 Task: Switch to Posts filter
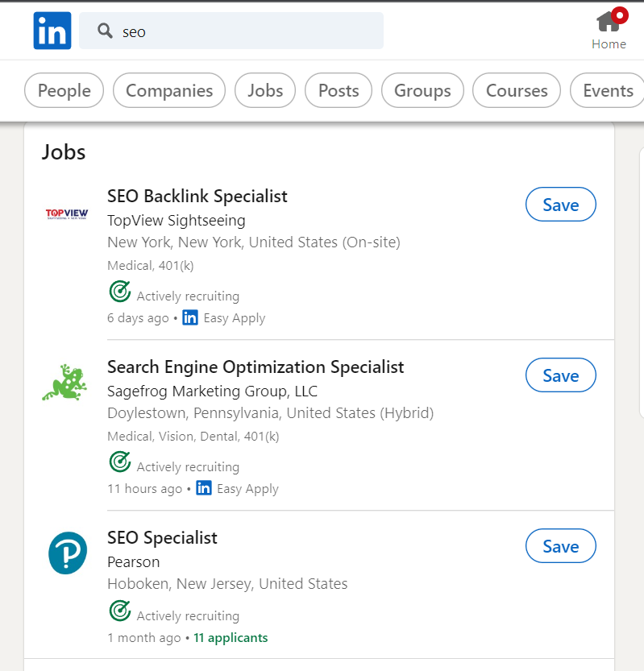coord(339,90)
